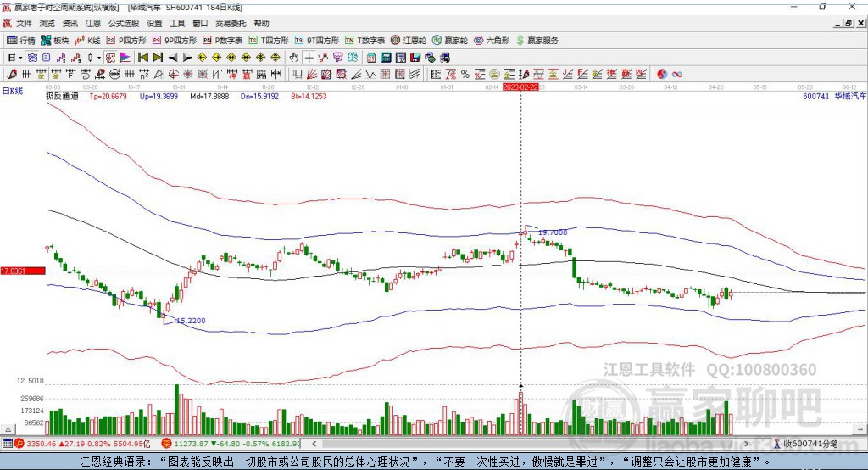
Task: Click the 15.2200 low price label
Action: pos(191,321)
